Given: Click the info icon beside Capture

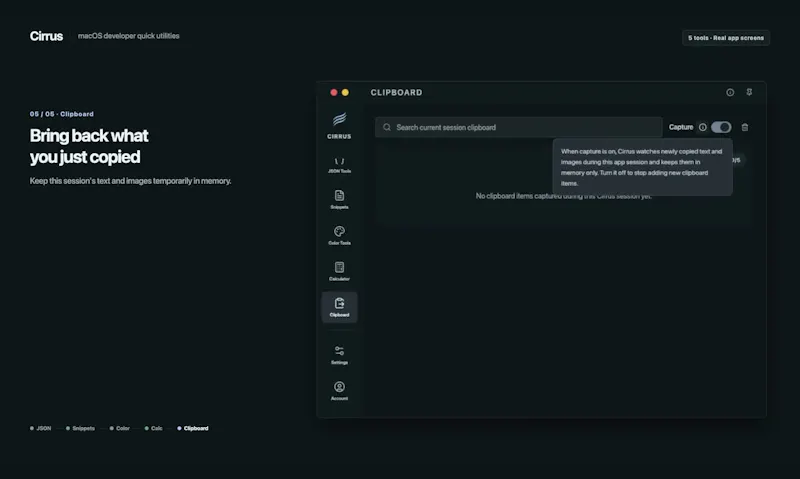Looking at the screenshot, I should coord(703,127).
